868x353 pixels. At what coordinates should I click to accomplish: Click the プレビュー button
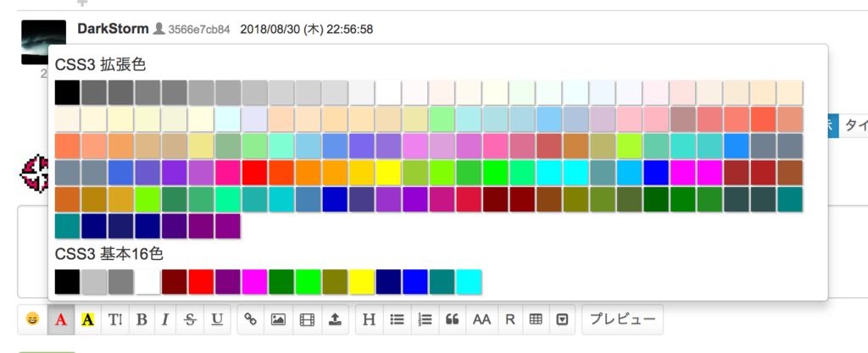(x=622, y=320)
